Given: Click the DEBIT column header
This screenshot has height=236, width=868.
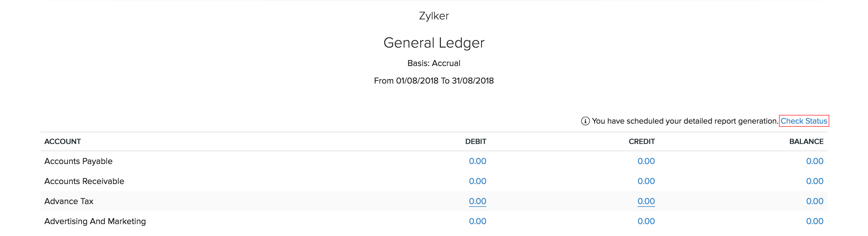Looking at the screenshot, I should [476, 141].
